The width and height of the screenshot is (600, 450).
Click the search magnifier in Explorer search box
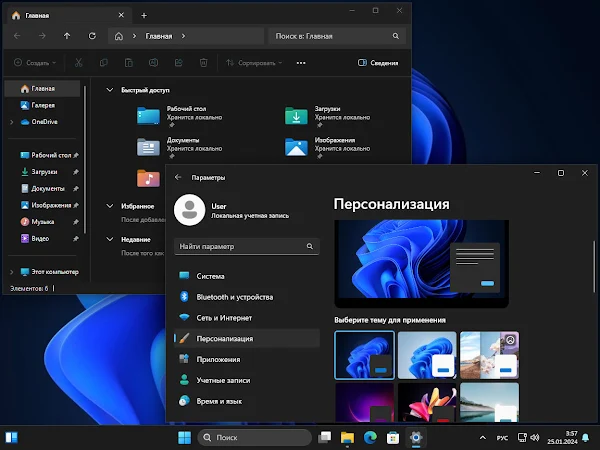(396, 36)
